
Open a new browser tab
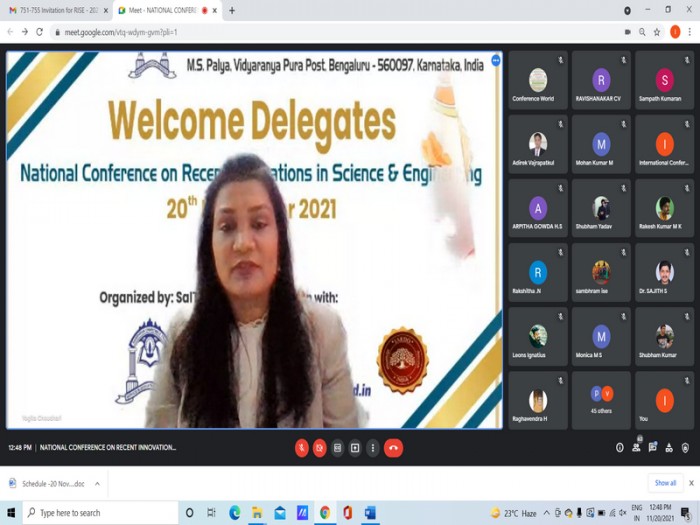[232, 10]
